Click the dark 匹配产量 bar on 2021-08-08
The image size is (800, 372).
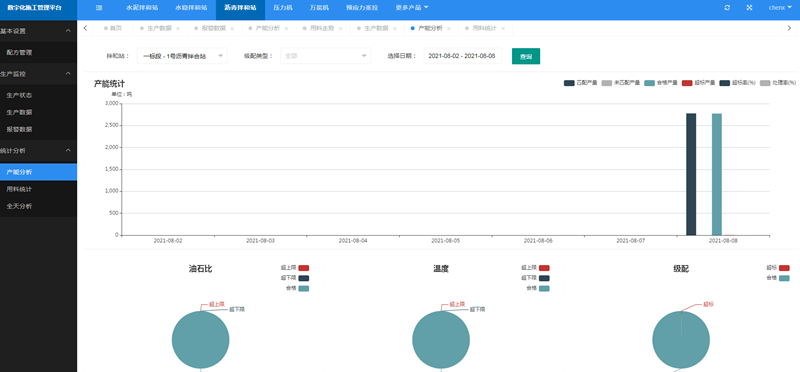point(691,174)
